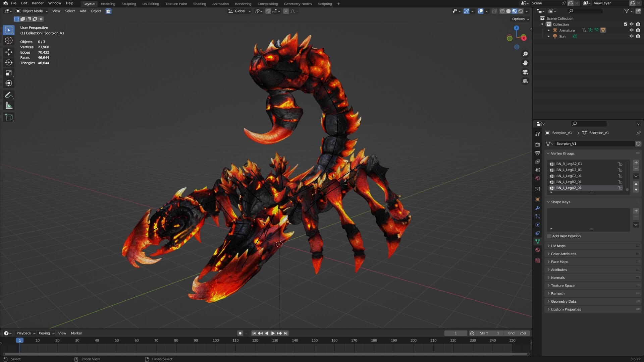Hide Collection in viewport via eye icon
This screenshot has width=644, height=362.
(631, 24)
